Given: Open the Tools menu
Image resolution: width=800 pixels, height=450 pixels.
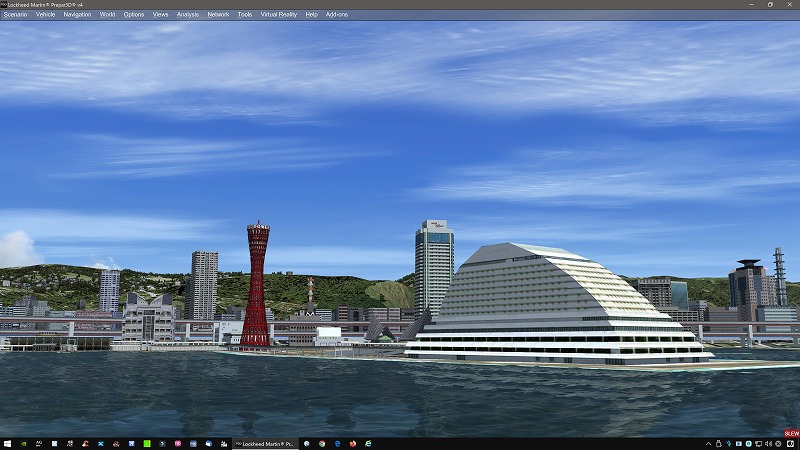Looking at the screenshot, I should [x=245, y=15].
